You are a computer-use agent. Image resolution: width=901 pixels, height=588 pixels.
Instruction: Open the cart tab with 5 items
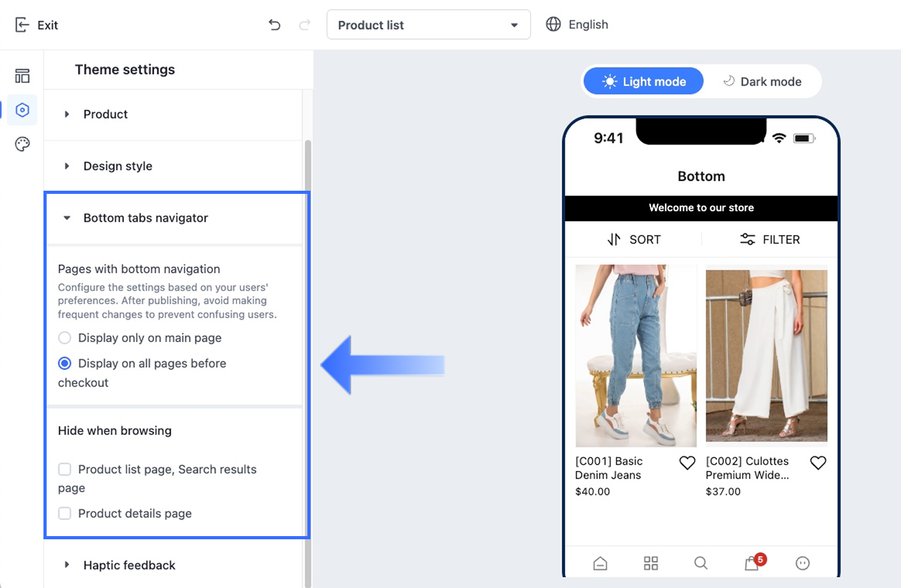[x=755, y=561]
